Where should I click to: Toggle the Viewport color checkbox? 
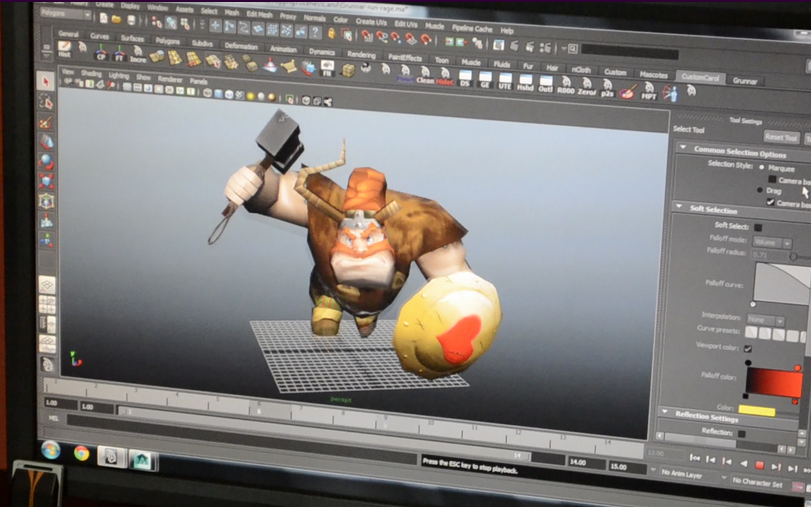click(x=748, y=349)
